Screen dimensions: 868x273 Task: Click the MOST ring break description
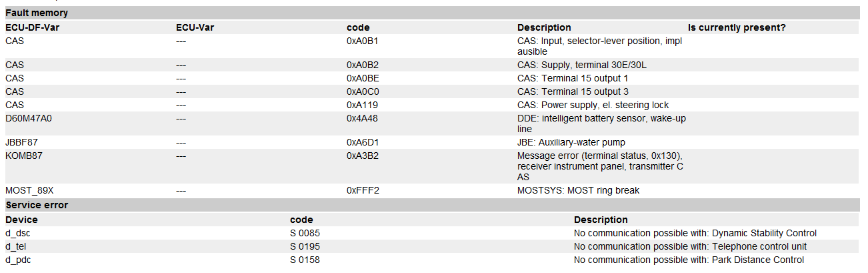pyautogui.click(x=578, y=190)
